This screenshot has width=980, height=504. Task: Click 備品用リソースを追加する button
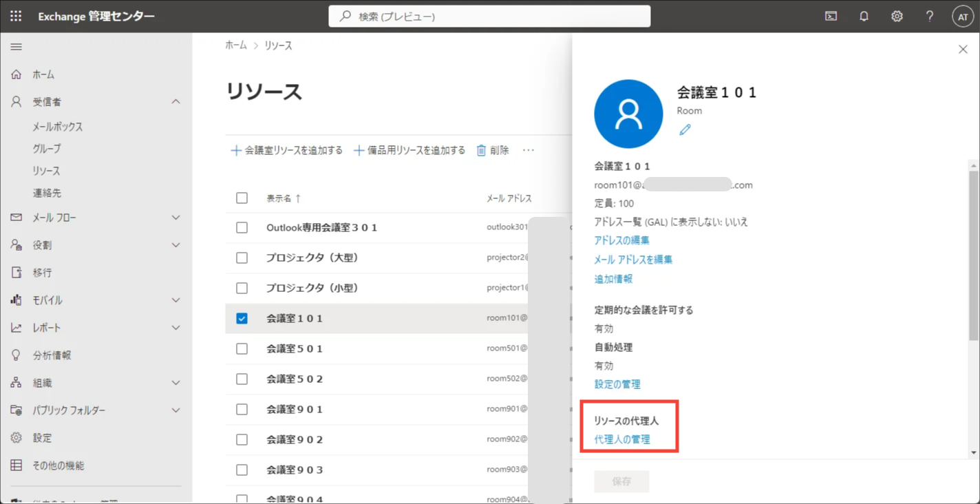pos(409,150)
